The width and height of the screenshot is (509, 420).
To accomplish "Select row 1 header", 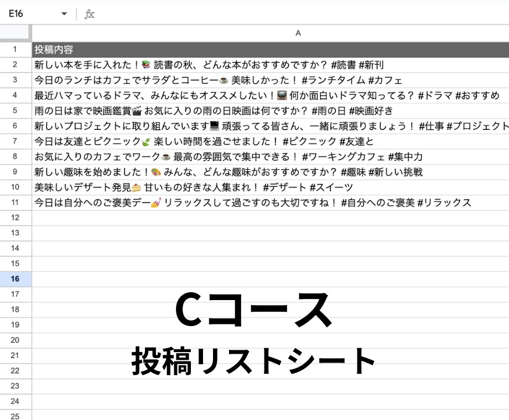I will tap(15, 50).
